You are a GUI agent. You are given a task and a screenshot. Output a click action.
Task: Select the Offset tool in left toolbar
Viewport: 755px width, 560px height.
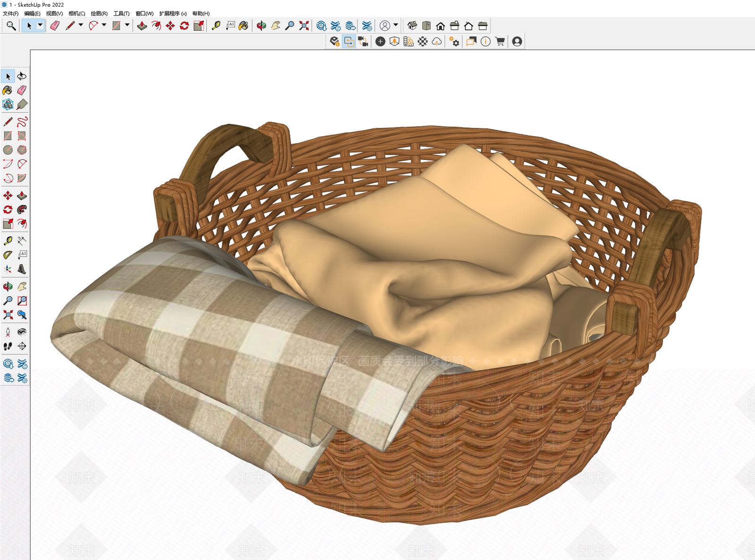[22, 224]
